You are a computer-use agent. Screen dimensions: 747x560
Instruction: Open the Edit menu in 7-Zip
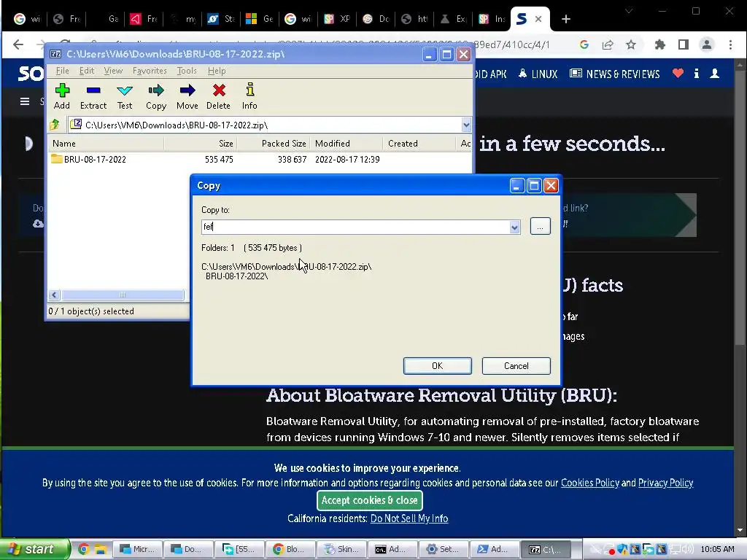[x=86, y=71]
